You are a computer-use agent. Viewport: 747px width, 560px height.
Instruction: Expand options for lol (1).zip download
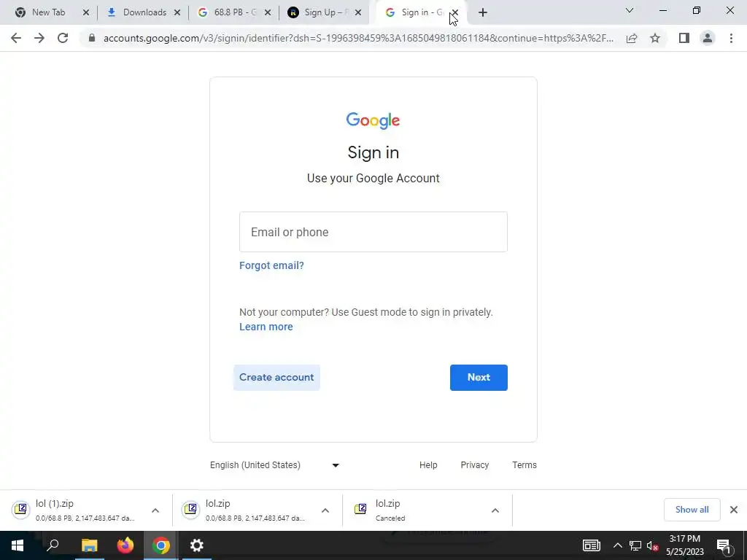[x=155, y=510]
